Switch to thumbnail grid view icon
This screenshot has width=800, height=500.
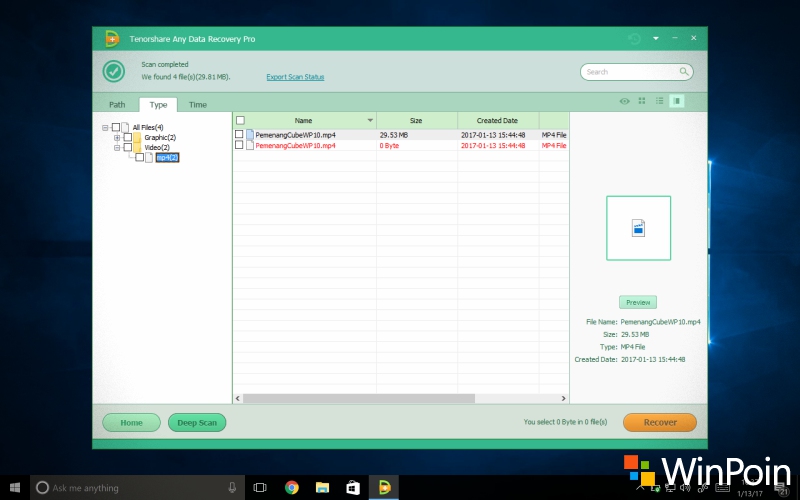(642, 101)
